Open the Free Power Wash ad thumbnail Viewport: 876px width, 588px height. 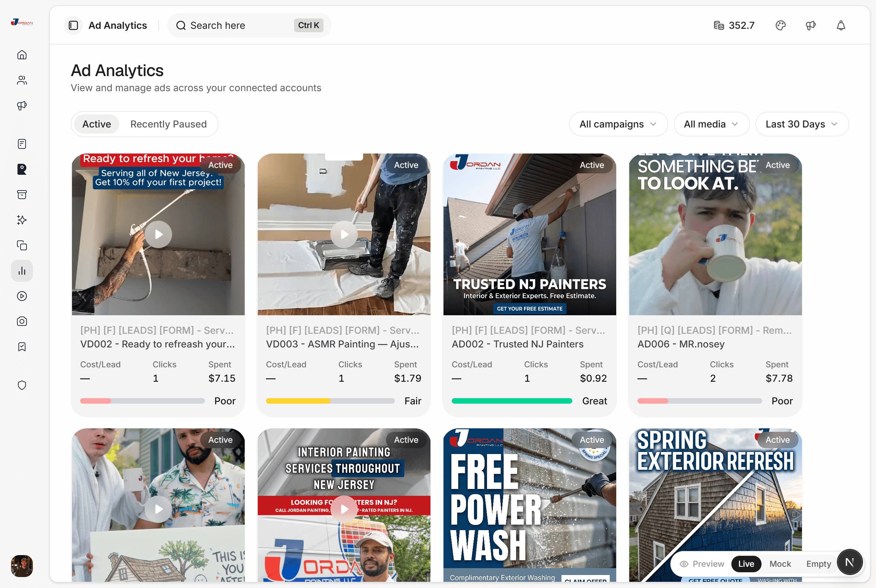click(x=530, y=505)
